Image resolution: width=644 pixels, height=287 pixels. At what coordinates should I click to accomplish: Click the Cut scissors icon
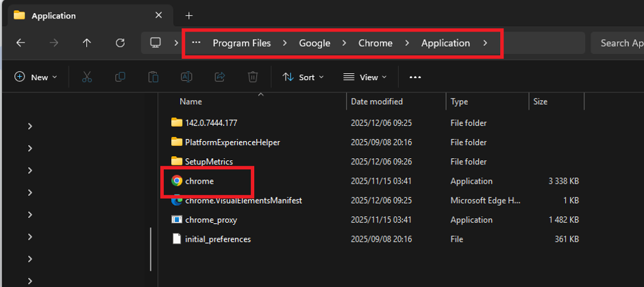tap(87, 77)
